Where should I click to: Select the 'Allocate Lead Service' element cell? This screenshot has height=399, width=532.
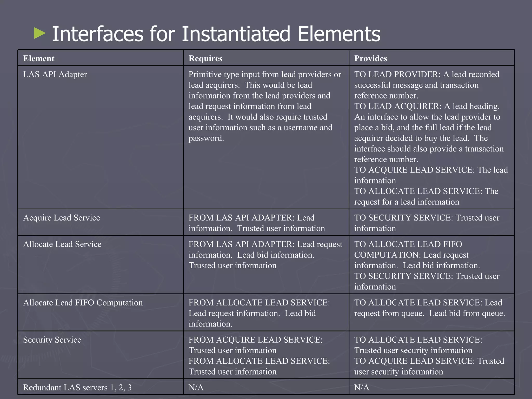coord(101,265)
